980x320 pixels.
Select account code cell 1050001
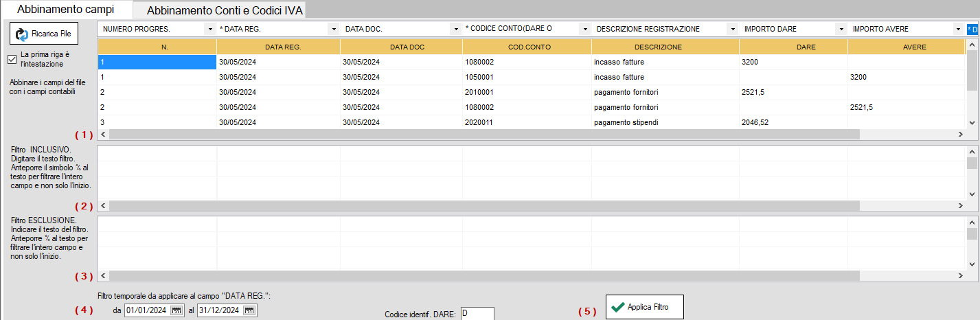(x=527, y=77)
